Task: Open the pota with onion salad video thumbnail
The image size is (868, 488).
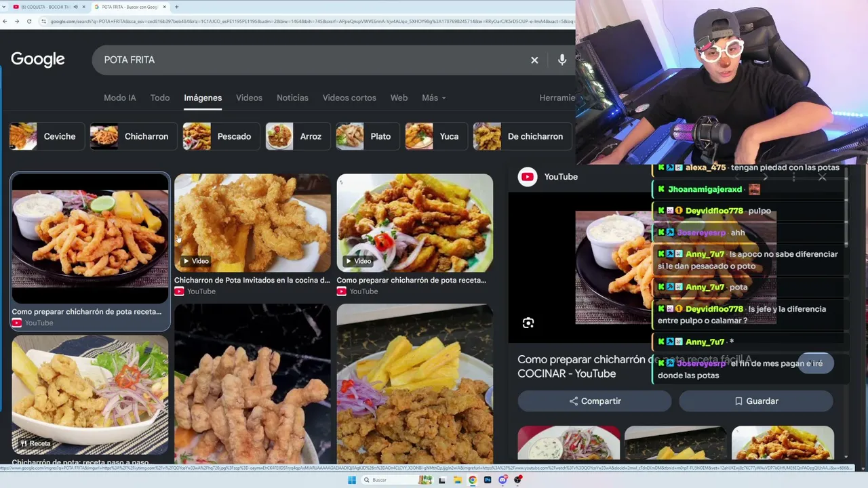Action: [x=415, y=223]
